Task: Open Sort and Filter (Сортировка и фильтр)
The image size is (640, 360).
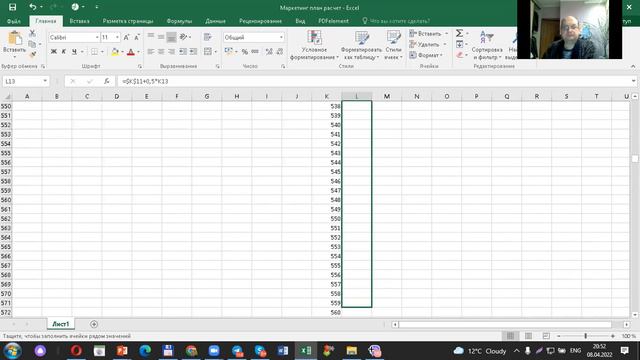Action: point(487,45)
